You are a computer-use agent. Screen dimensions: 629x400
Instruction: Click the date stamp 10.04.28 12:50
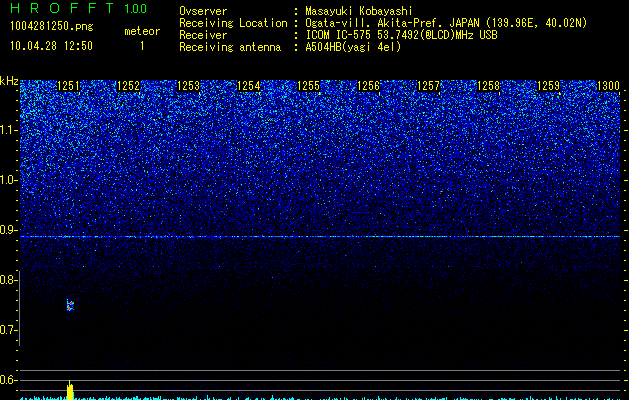51,46
